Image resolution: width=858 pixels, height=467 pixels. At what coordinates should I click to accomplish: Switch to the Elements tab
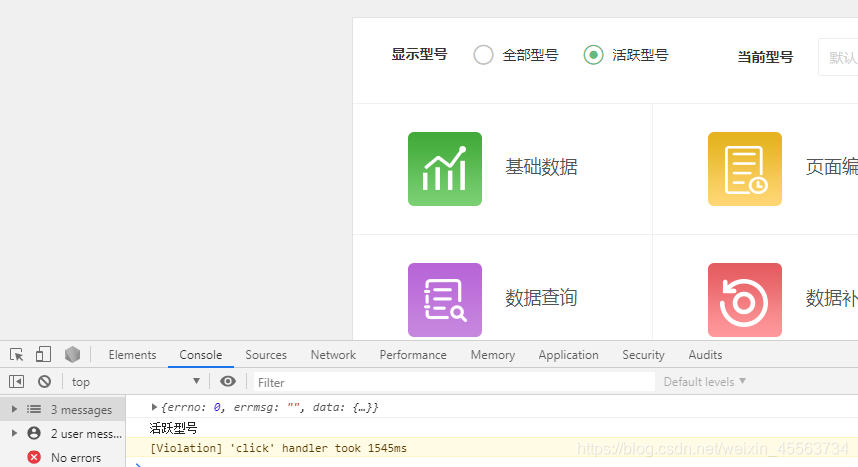132,355
